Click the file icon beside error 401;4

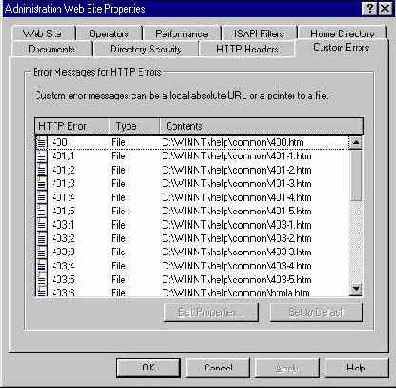pos(41,197)
